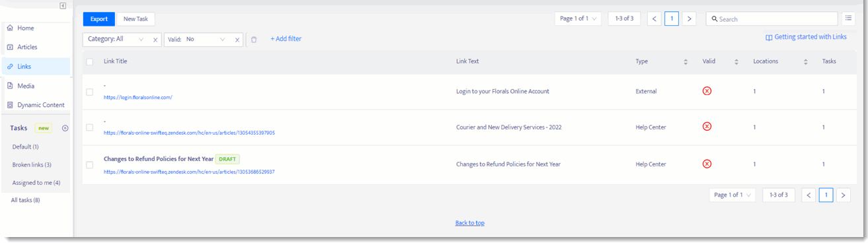Select the Assigned to me (4) list
The image size is (868, 243).
36,182
